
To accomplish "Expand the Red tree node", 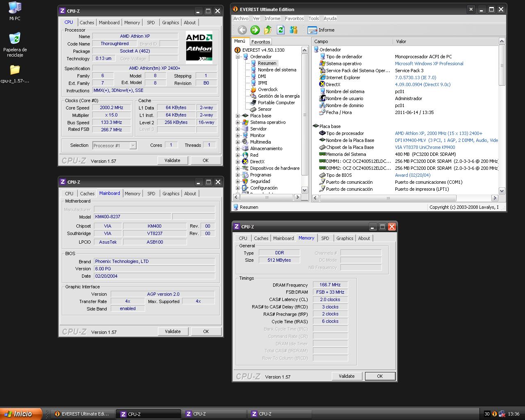I will 237,155.
